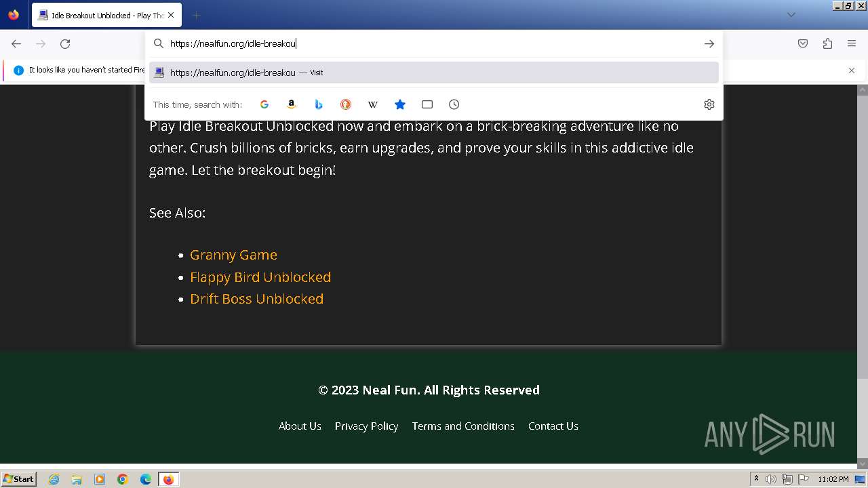
Task: Search this time with Google
Action: [264, 104]
